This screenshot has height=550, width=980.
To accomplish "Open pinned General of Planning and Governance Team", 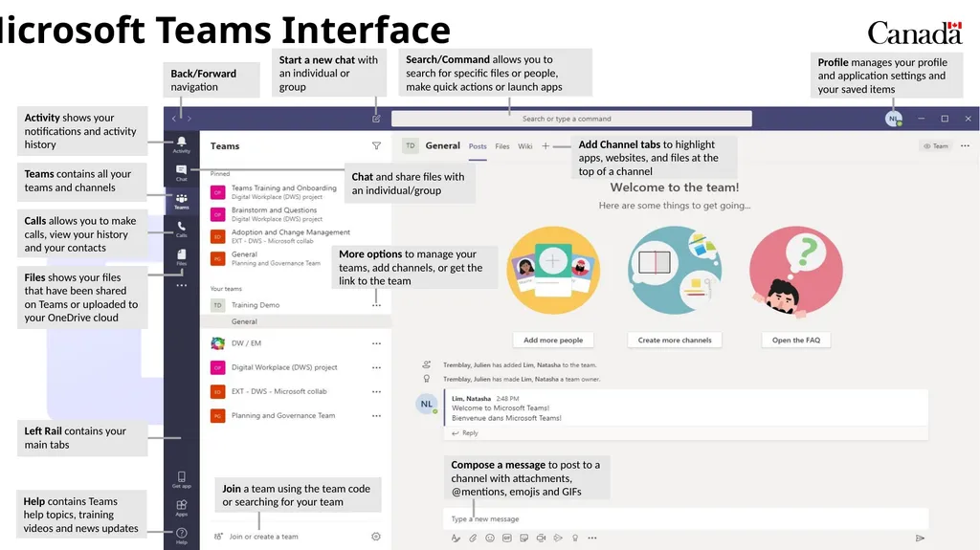I will [266, 258].
